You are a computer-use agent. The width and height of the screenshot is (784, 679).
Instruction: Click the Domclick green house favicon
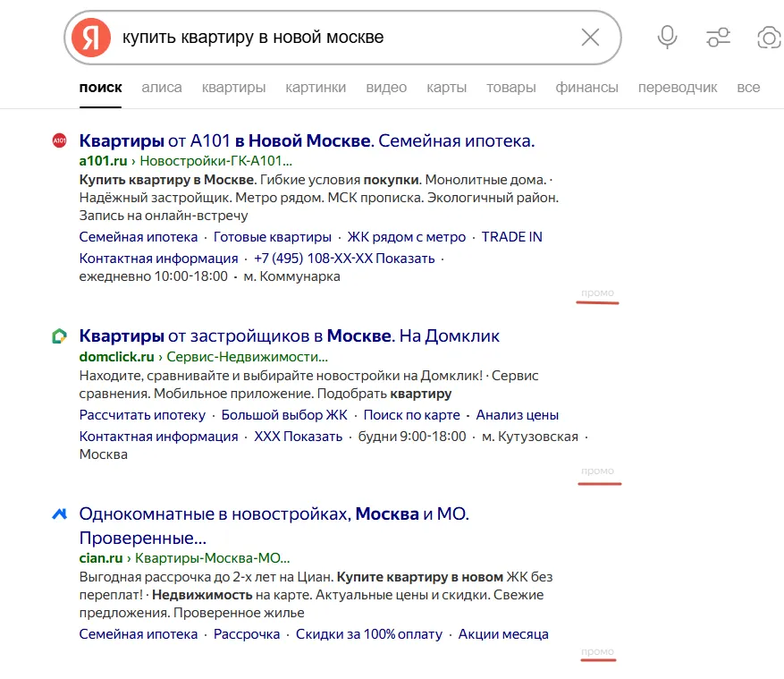coord(60,335)
